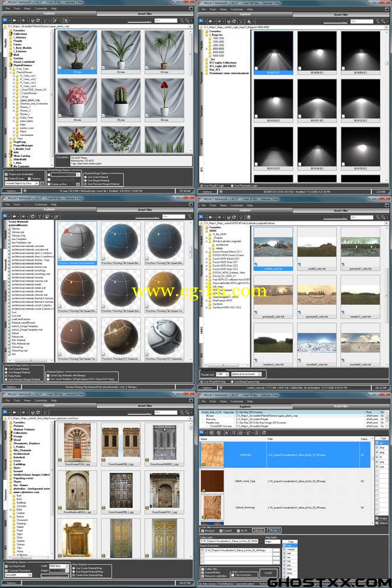
Task: Adjust the thumbnail size slider in the materials window
Action: tap(147, 217)
